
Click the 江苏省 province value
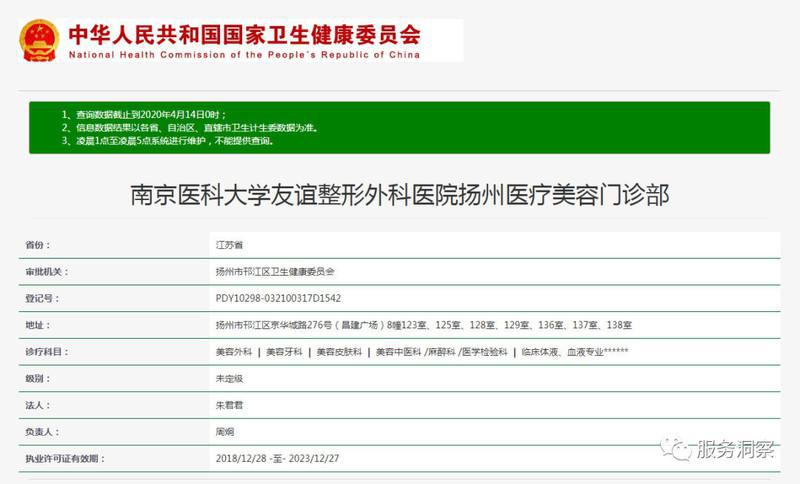229,244
